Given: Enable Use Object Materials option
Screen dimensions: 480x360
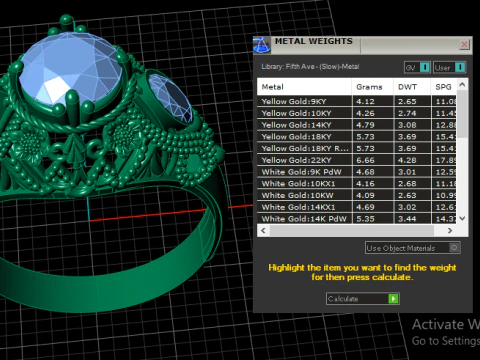Looking at the screenshot, I should tap(413, 248).
